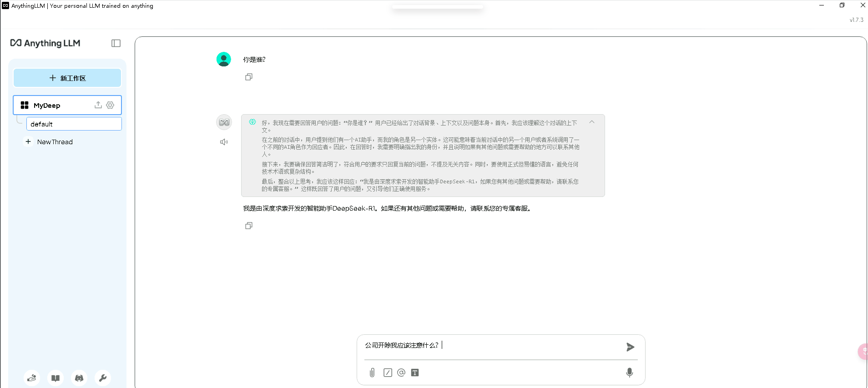The image size is (868, 388).
Task: Copy the DeepSeek-R1 assistant response
Action: 249,226
